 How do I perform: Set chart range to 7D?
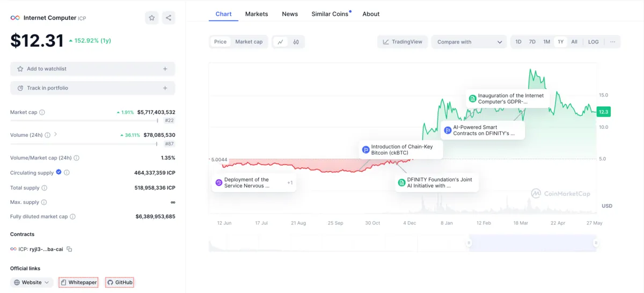(532, 42)
